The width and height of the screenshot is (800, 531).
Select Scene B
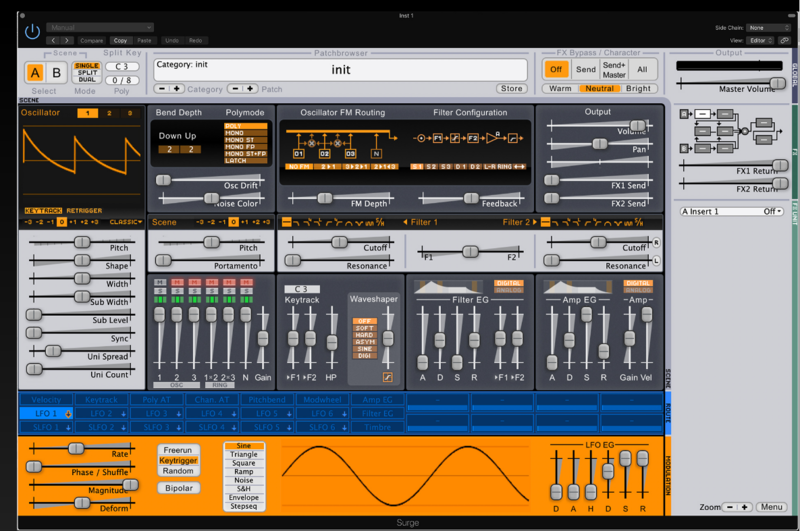(56, 72)
